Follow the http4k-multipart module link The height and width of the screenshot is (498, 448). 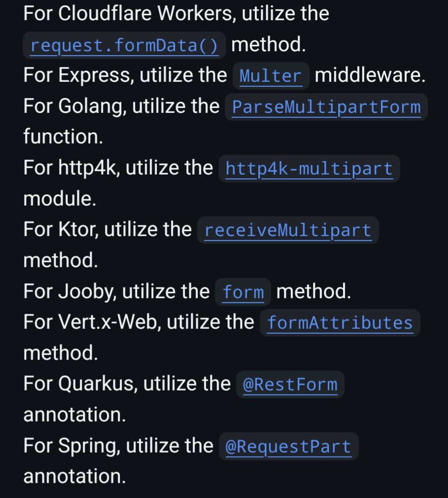point(309,169)
